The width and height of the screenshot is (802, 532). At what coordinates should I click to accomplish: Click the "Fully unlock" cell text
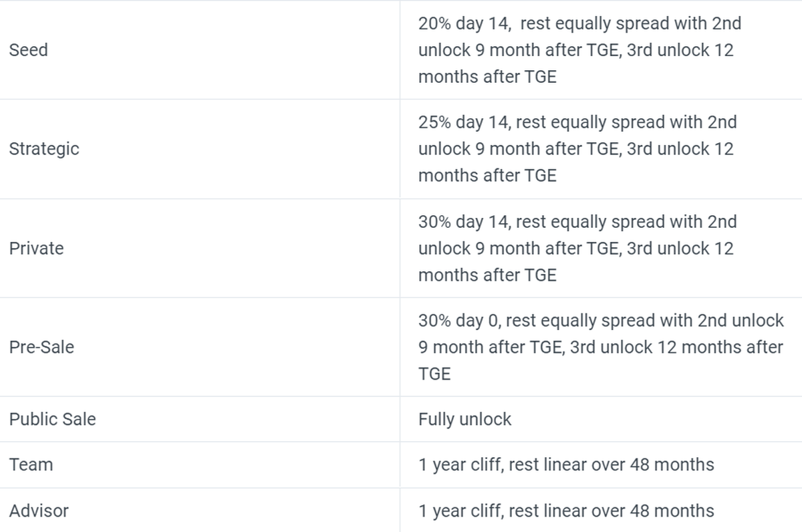point(464,420)
